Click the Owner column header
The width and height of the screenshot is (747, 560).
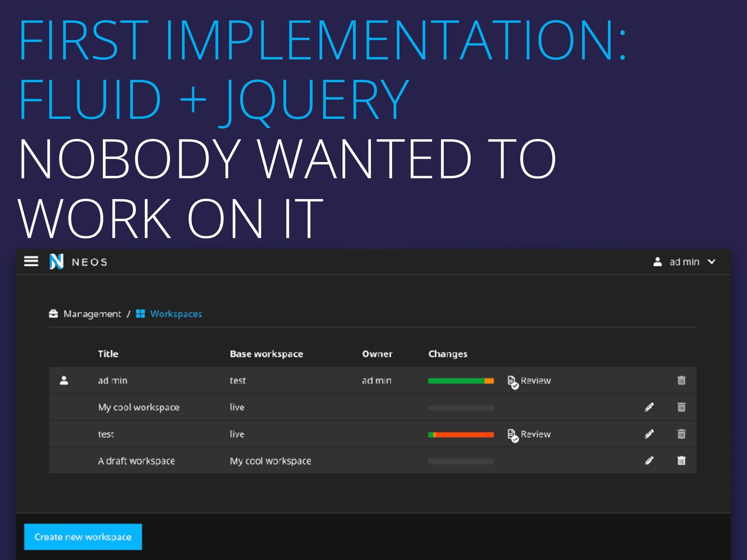[x=377, y=354]
